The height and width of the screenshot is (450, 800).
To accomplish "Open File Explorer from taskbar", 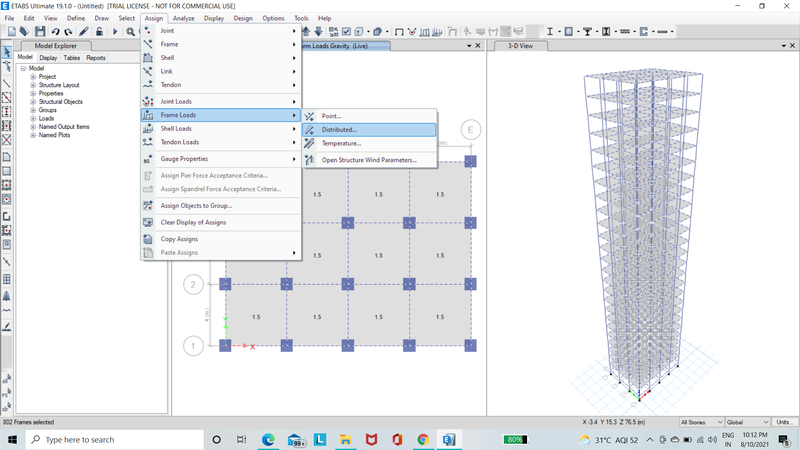I will [345, 439].
